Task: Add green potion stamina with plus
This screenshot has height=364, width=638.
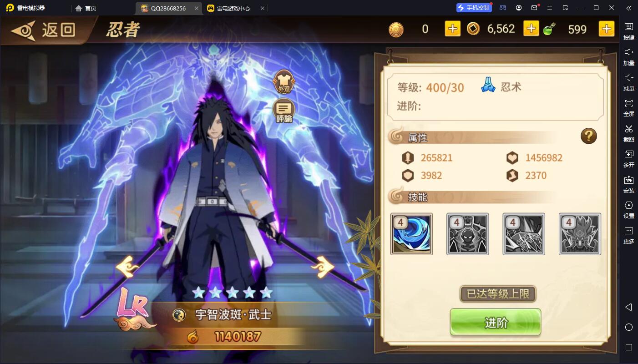Action: pos(606,29)
